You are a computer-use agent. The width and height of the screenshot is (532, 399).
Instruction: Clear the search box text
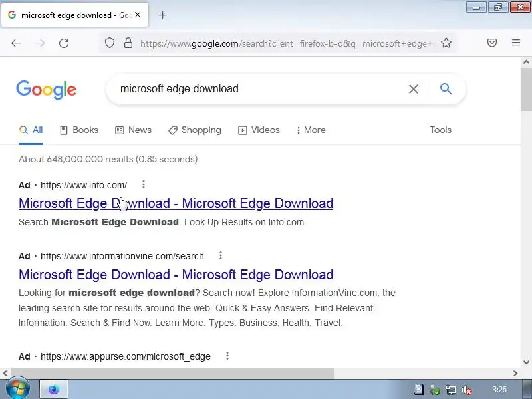[413, 89]
